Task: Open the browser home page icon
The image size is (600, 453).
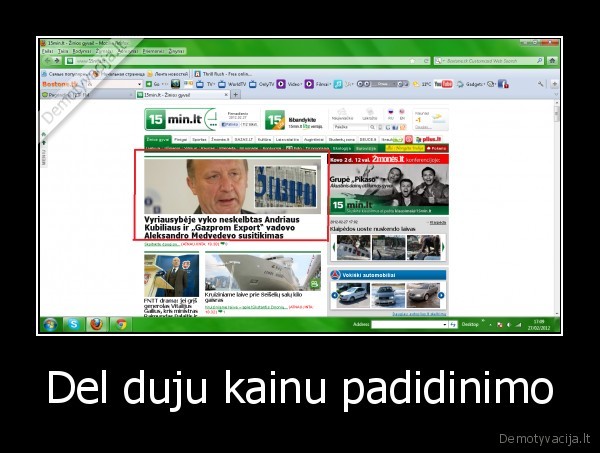Action: pyautogui.click(x=552, y=60)
